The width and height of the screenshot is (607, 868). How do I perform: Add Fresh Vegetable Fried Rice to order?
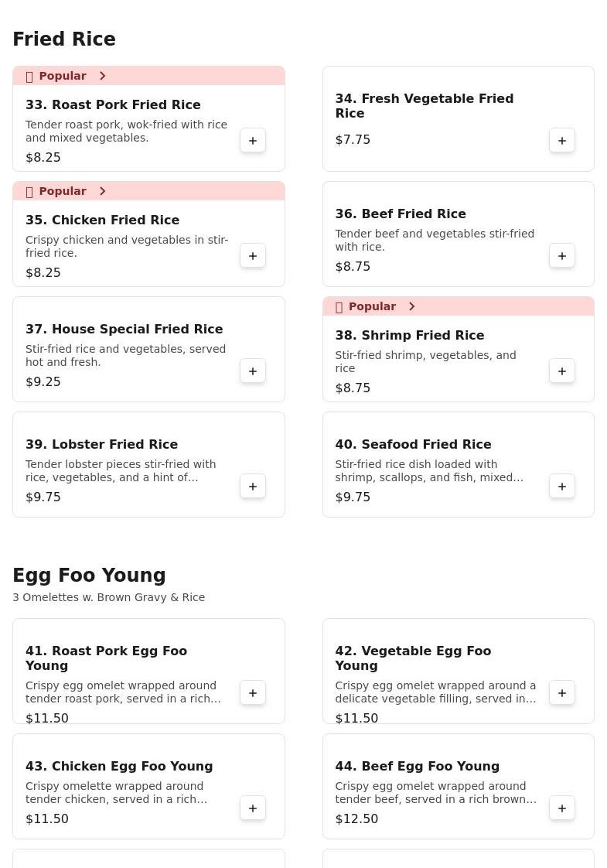562,141
